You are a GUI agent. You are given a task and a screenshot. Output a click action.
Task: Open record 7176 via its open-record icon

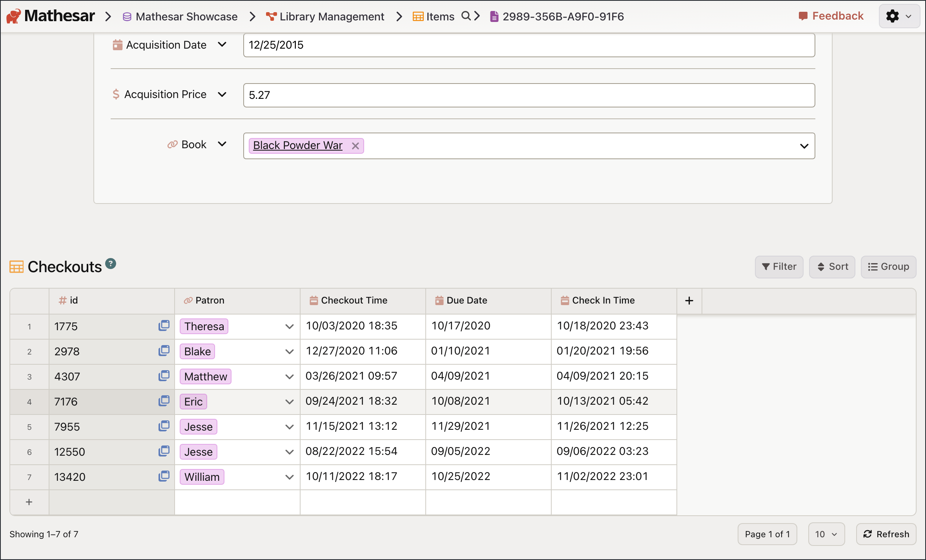click(x=164, y=401)
